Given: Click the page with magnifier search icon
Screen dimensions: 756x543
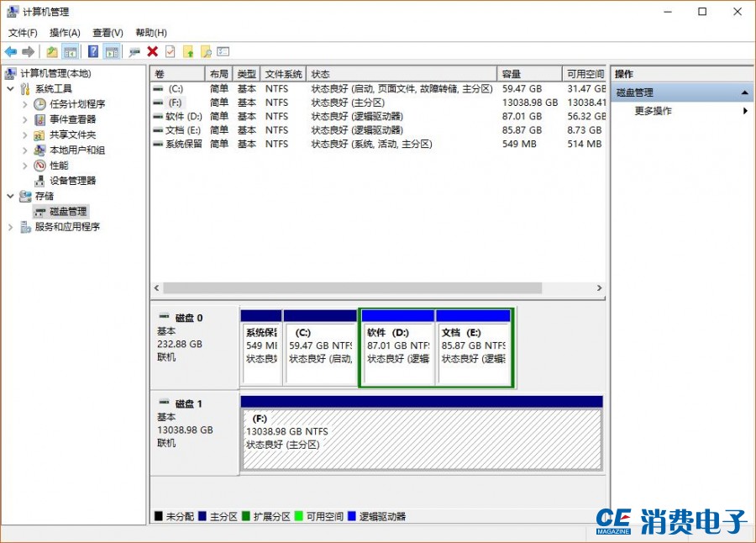Looking at the screenshot, I should 206,51.
